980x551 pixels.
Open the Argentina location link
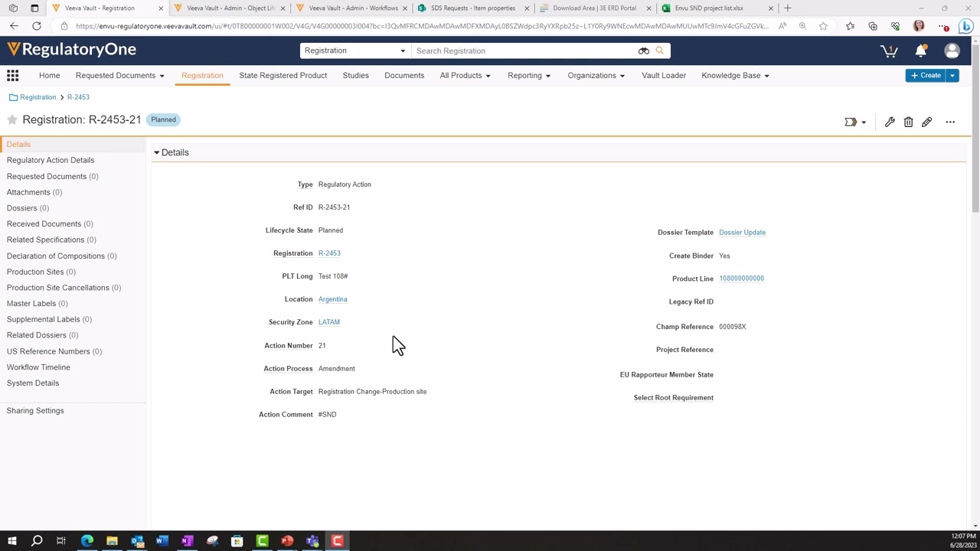tap(332, 299)
